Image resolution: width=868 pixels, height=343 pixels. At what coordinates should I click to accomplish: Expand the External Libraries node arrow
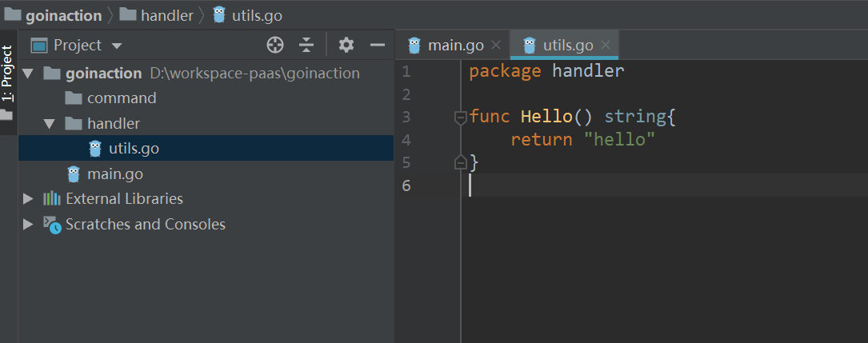(29, 199)
